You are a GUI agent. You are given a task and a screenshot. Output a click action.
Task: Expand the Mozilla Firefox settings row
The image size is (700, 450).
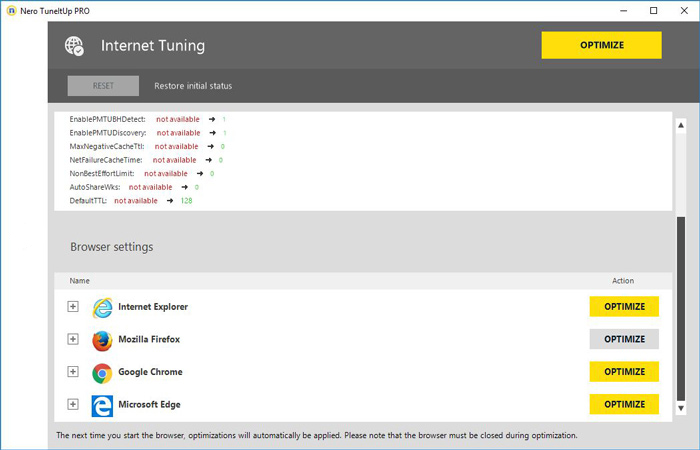[x=73, y=340]
